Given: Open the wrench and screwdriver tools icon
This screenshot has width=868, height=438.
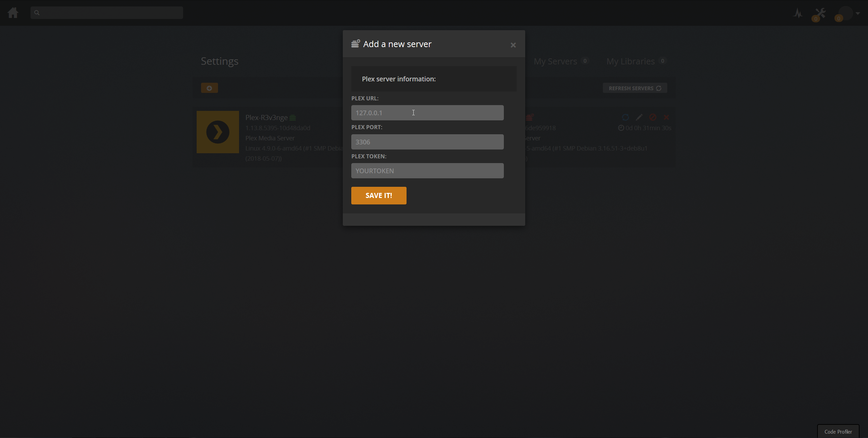Looking at the screenshot, I should [820, 14].
